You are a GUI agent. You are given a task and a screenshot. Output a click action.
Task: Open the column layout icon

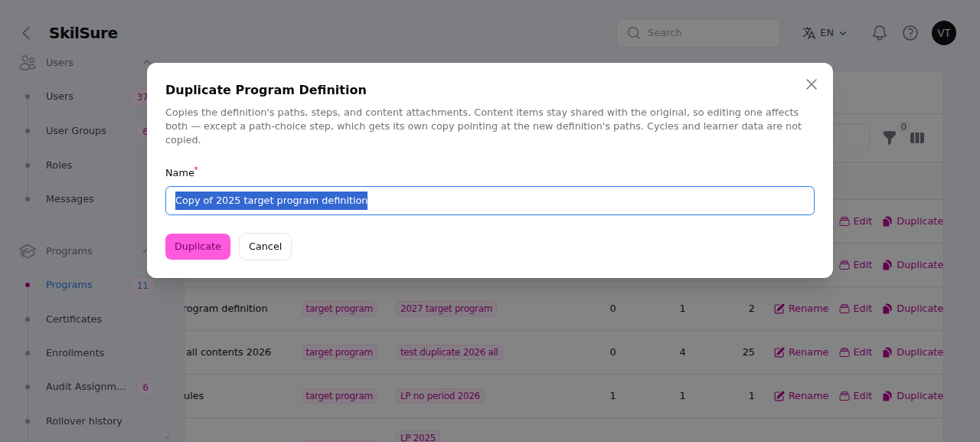[x=917, y=138]
